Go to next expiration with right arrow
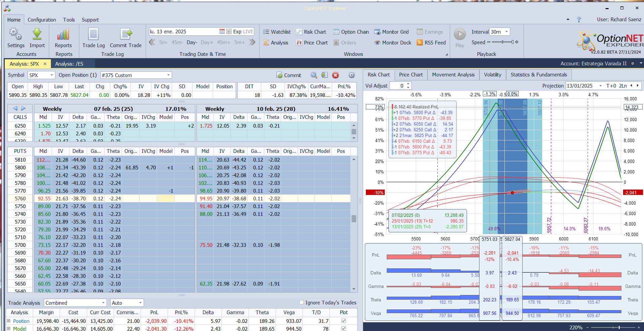 [23, 108]
